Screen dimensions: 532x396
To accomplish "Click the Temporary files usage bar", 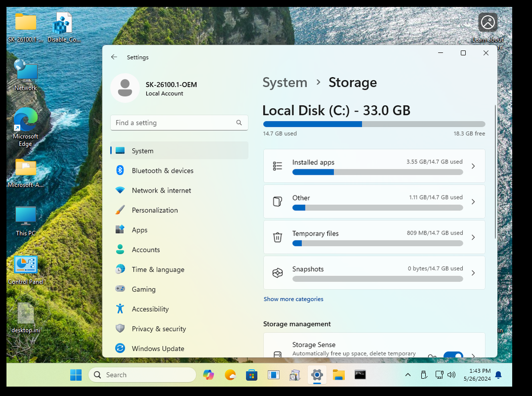I will 378,243.
